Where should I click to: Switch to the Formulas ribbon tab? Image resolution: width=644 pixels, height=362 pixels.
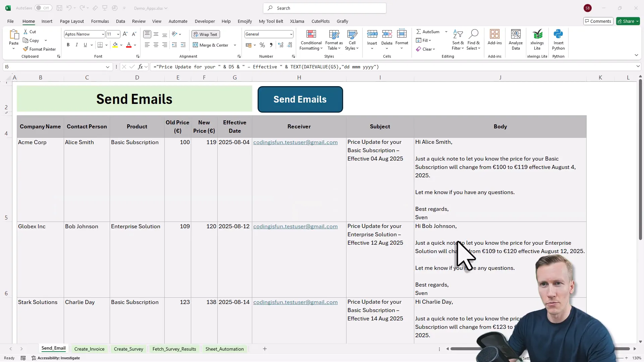pos(100,21)
